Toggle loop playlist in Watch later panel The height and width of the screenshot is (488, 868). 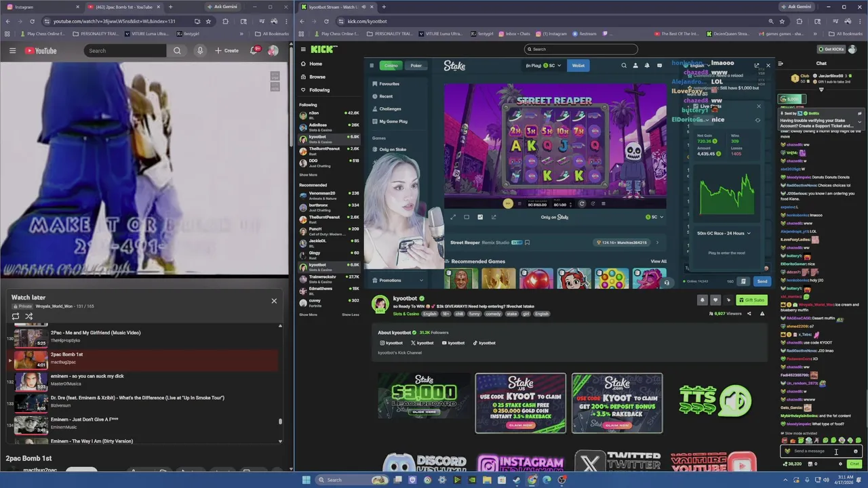pos(16,317)
